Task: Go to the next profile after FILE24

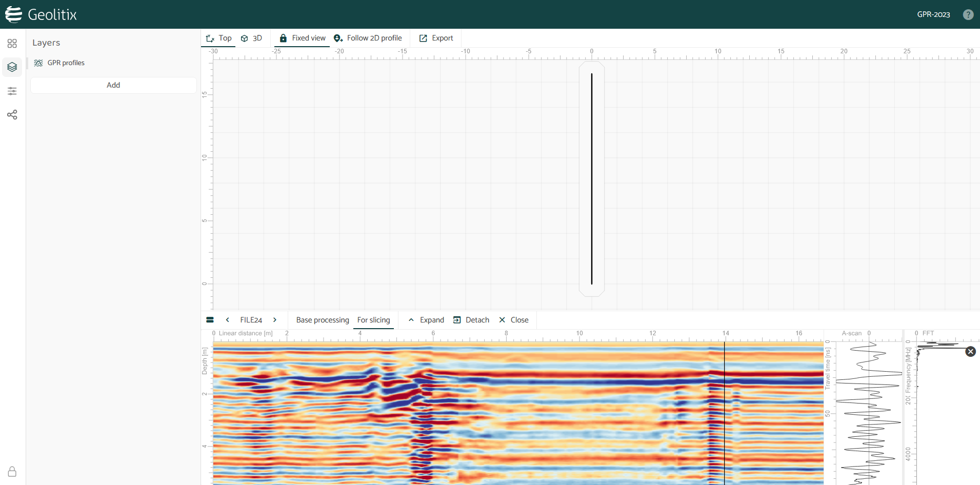Action: [275, 320]
